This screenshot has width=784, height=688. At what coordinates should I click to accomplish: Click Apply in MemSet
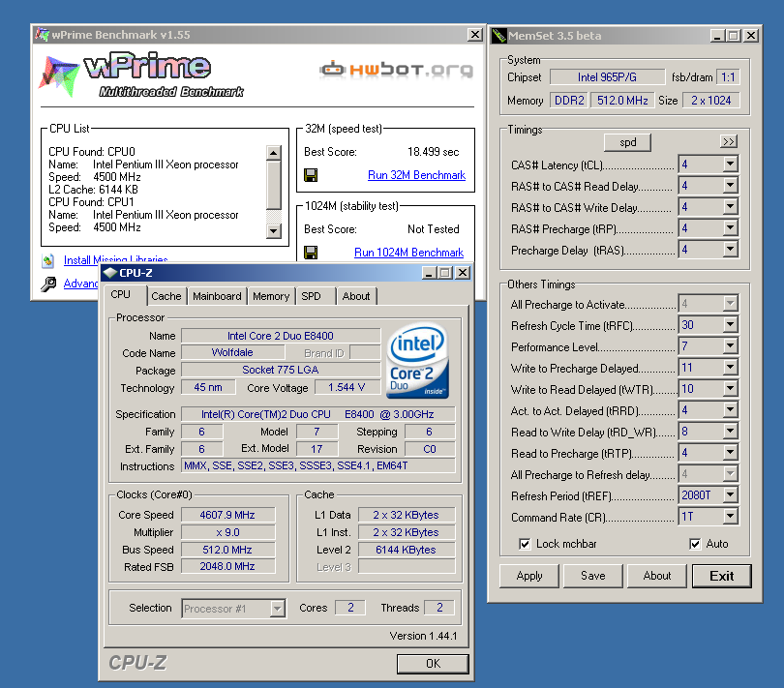[x=529, y=576]
